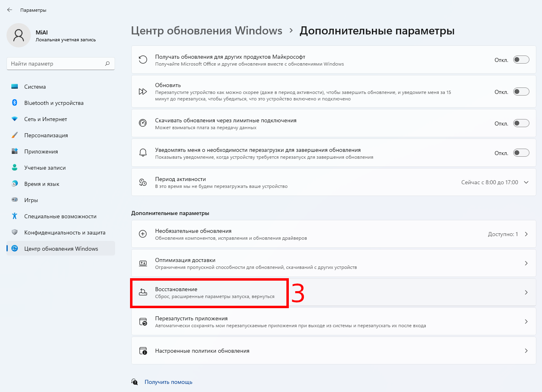Click the Оптимизация доставки icon
The image size is (542, 392).
143,263
